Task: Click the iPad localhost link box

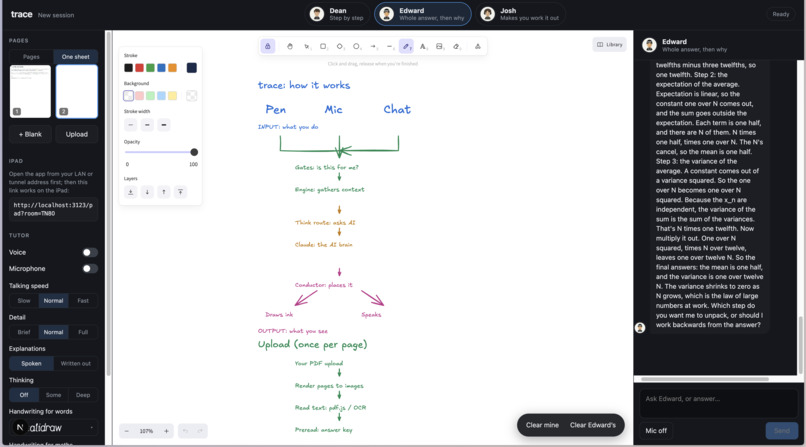Action: [53, 209]
